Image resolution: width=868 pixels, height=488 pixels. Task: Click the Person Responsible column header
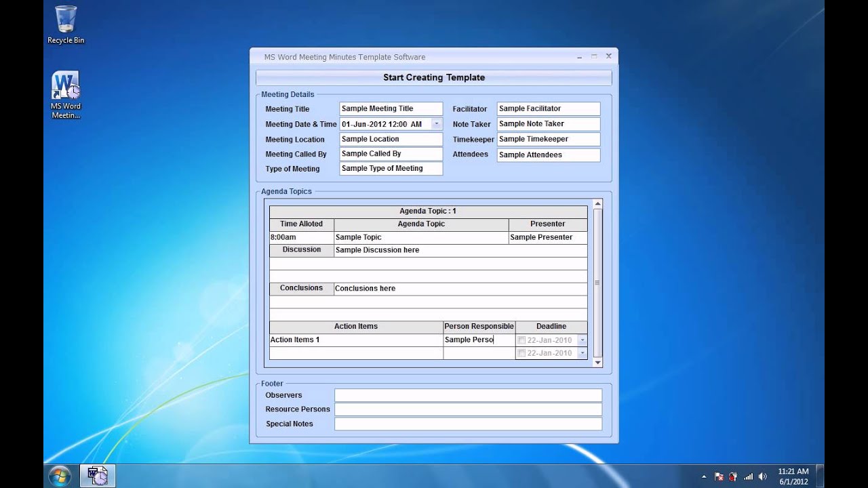(x=479, y=327)
